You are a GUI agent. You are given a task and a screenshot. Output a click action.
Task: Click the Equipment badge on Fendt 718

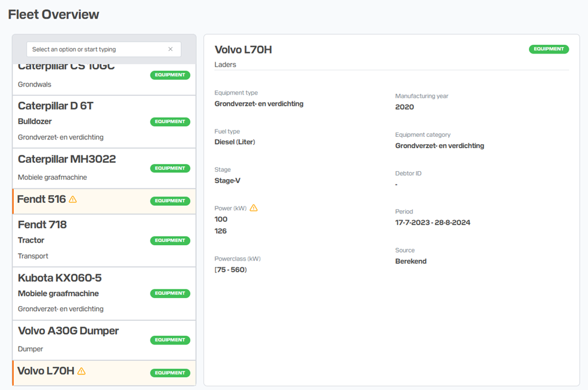click(170, 240)
